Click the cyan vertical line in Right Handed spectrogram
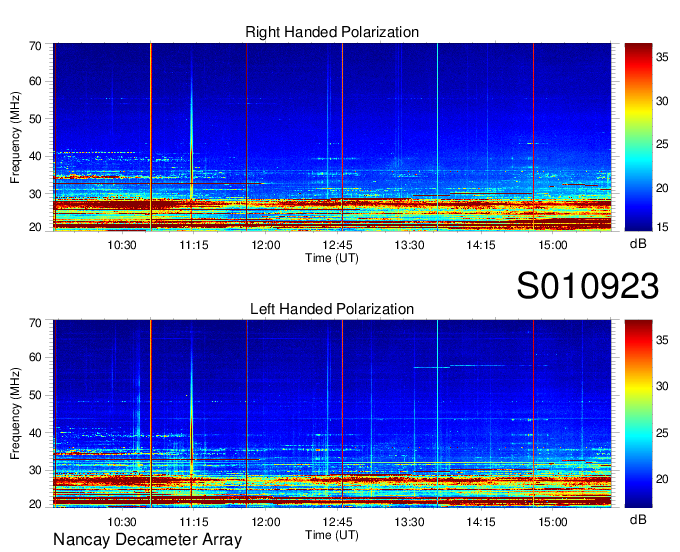 pyautogui.click(x=438, y=137)
